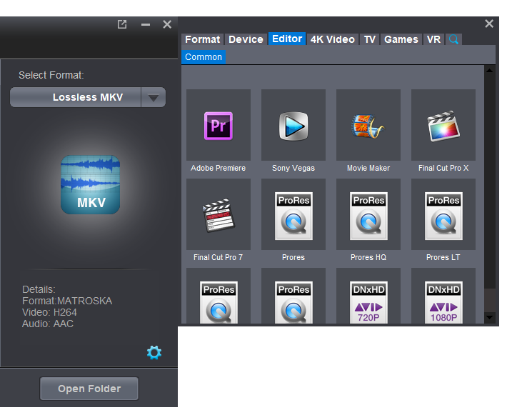The width and height of the screenshot is (507, 420).
Task: Minimize the main converter window
Action: pyautogui.click(x=146, y=24)
